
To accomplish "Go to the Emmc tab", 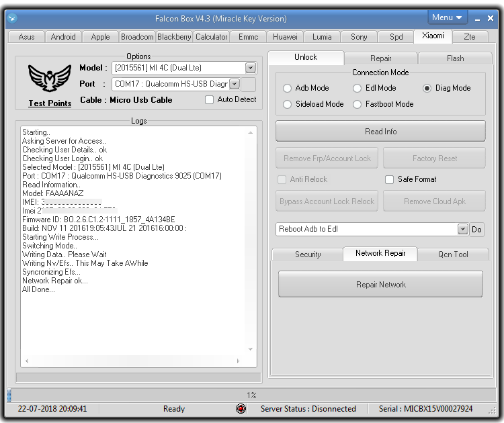I will [x=248, y=37].
